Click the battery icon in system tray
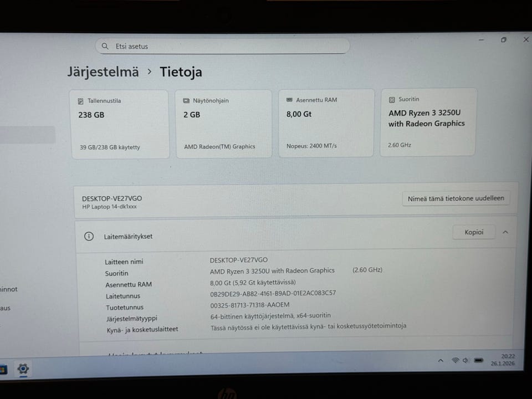The width and height of the screenshot is (532, 399). (x=478, y=360)
